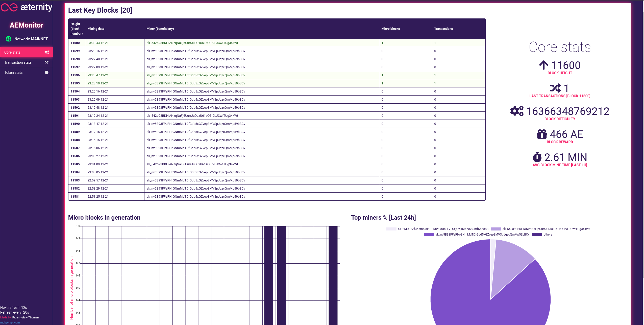Click the gears block difficulty icon
The image size is (644, 325).
click(517, 111)
